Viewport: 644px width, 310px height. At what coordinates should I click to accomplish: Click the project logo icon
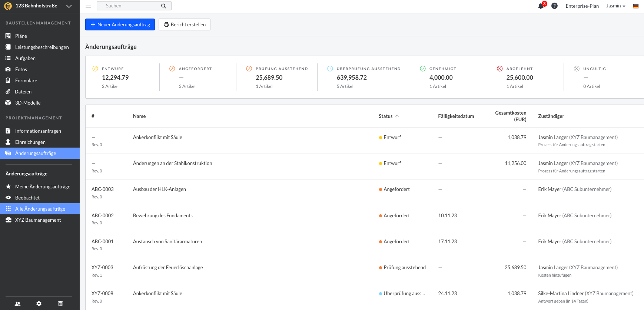[8, 6]
